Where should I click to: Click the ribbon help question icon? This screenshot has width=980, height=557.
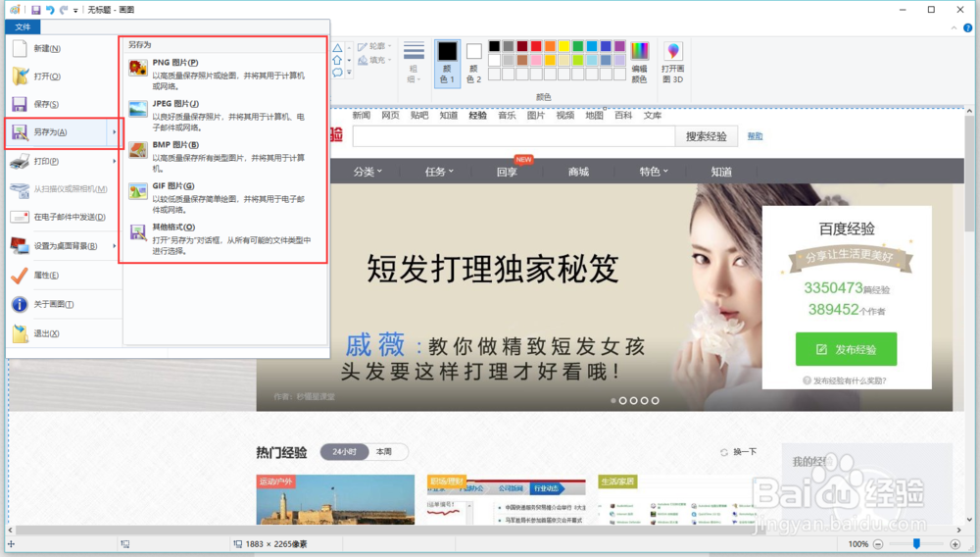coord(968,27)
